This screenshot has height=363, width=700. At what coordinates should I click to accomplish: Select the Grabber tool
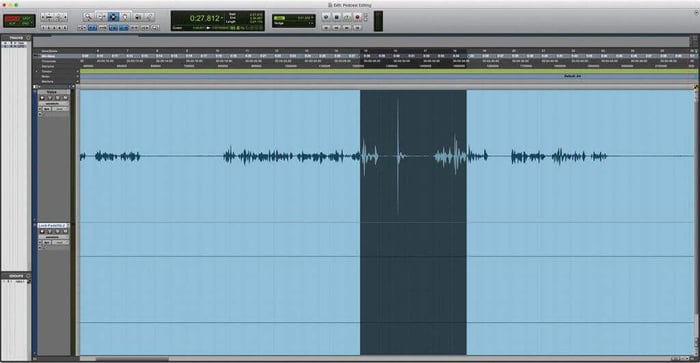pyautogui.click(x=125, y=17)
